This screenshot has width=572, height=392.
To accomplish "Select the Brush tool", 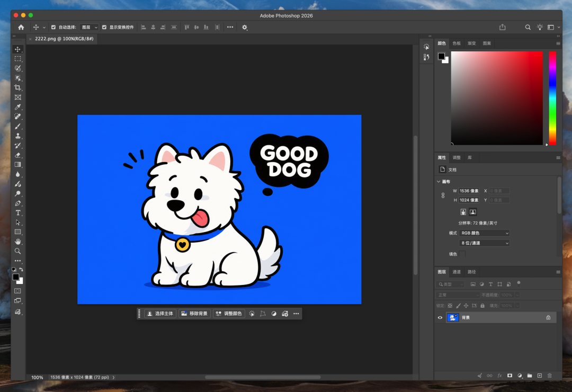I will pos(17,126).
